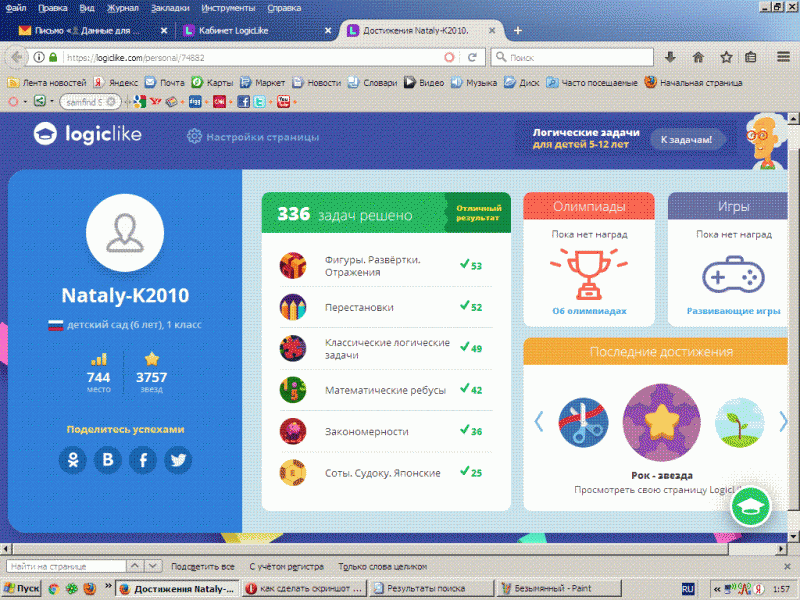
Task: Find next match down arrow
Action: pos(153,566)
